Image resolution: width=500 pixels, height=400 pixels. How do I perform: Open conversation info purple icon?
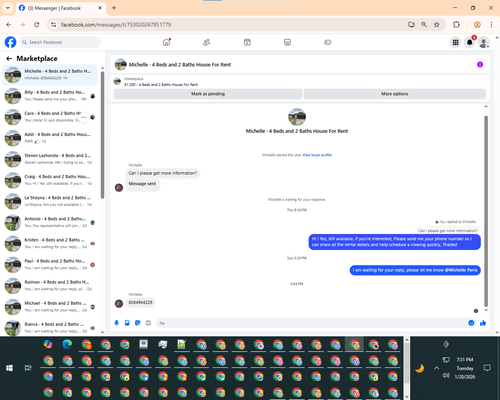point(480,64)
